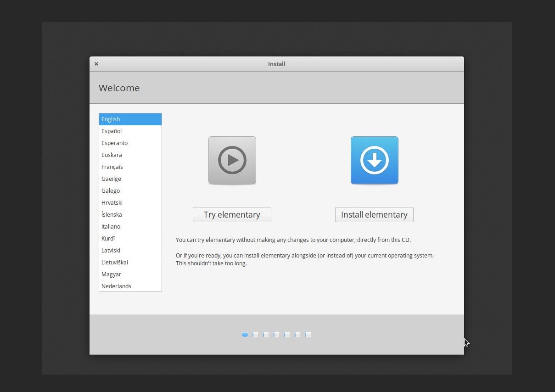Select Español in the language list

tap(130, 131)
